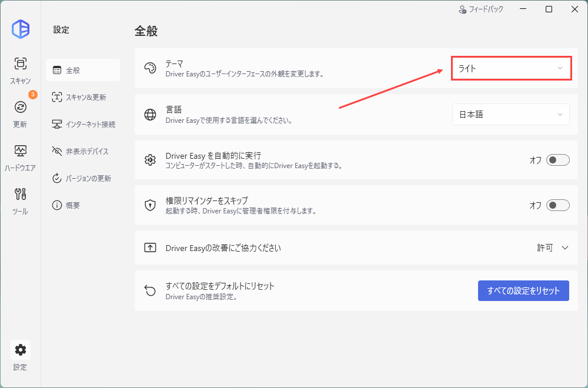Close the Driver Easy window
Viewport: 588px width, 388px height.
pyautogui.click(x=574, y=9)
